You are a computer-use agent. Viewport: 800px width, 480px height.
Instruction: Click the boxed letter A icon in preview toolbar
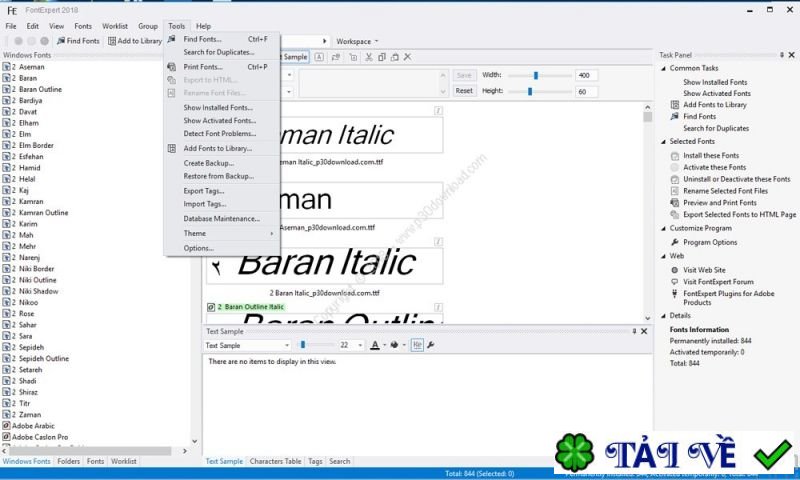coord(319,57)
